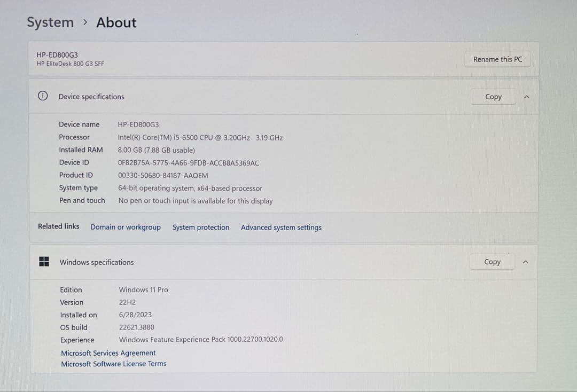577x392 pixels.
Task: Open the Microsoft Software License Terms
Action: (113, 364)
